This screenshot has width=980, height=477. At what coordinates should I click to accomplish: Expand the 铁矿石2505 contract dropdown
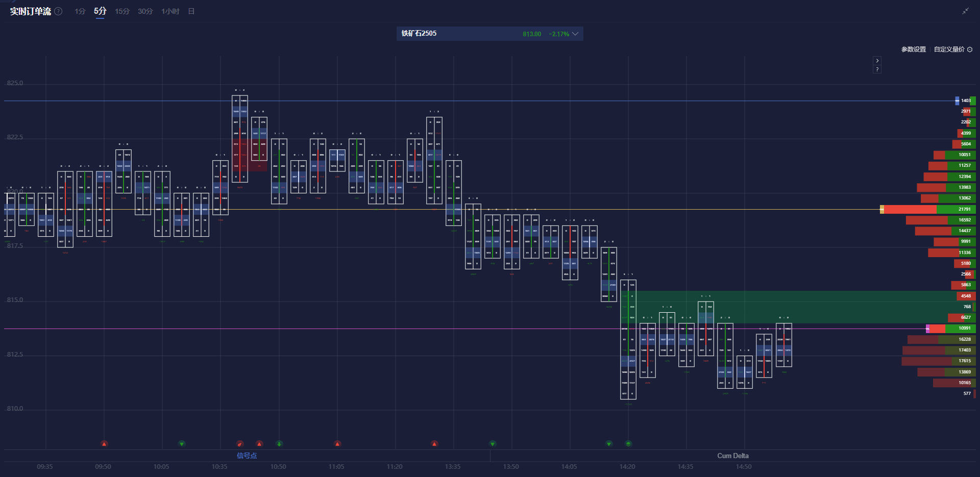point(575,34)
